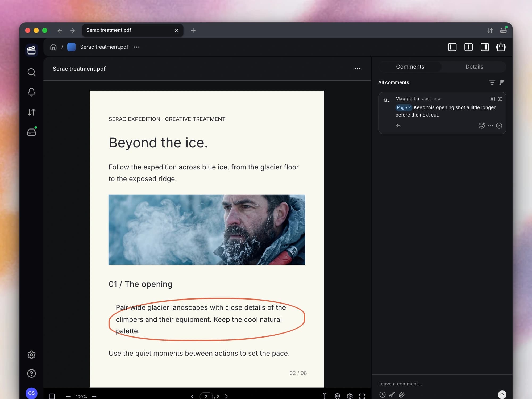Sort the comments list
Image resolution: width=532 pixels, height=399 pixels.
[501, 82]
